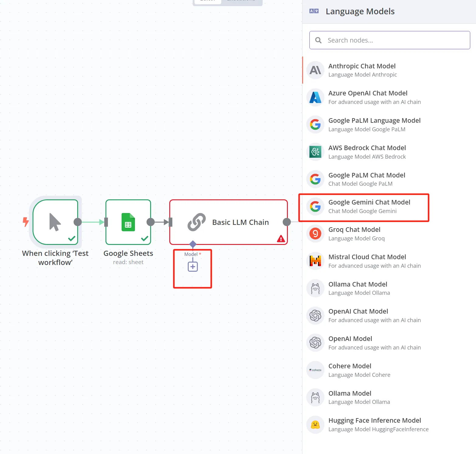This screenshot has width=476, height=454.
Task: Choose Google Gemini Chat Model entry
Action: click(389, 207)
